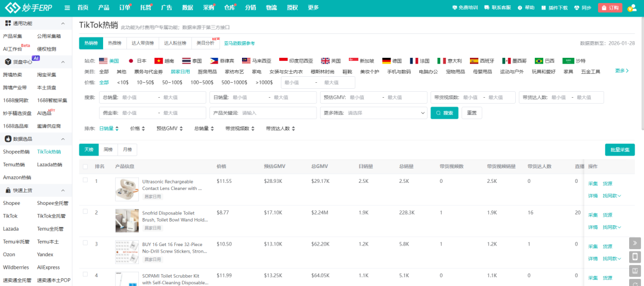Select the 厨房用品 category filter
The height and width of the screenshot is (286, 644).
(208, 72)
